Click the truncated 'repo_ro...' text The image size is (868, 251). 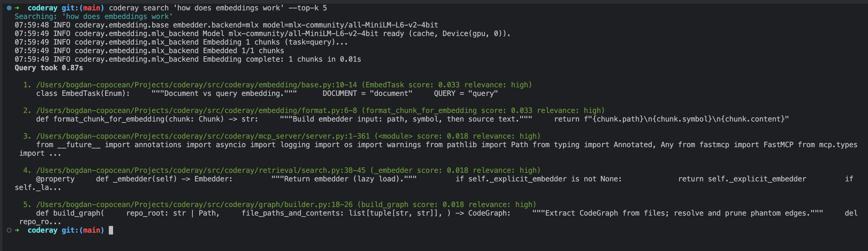[40, 222]
